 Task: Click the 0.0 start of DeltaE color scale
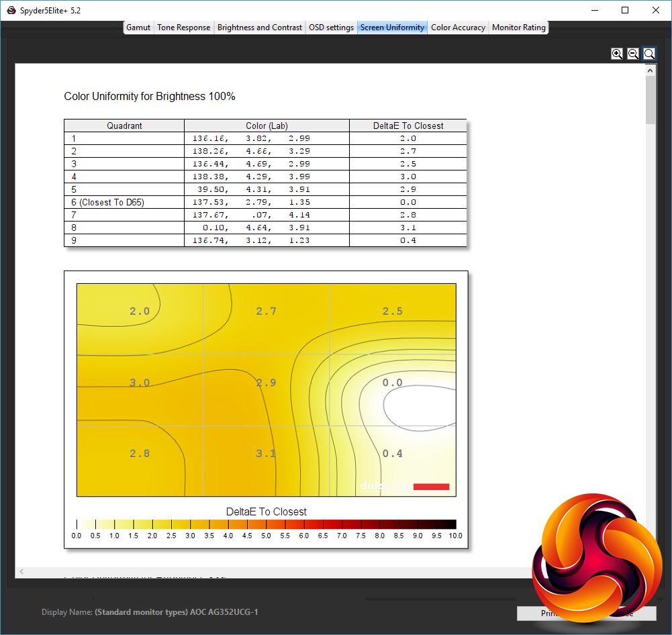click(77, 536)
